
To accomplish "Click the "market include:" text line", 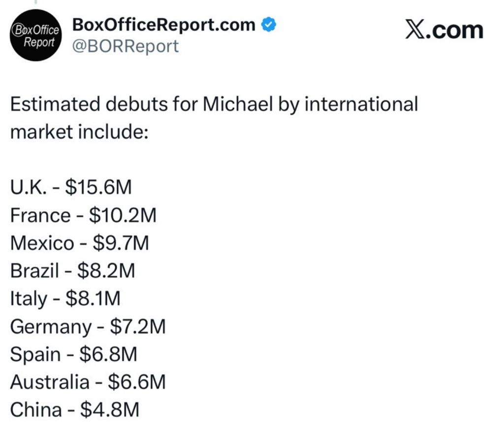I will point(79,132).
